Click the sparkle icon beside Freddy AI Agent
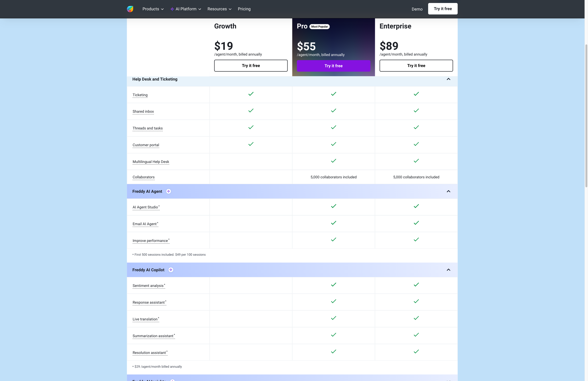Screen dimensions: 588x381 [x=169, y=191]
